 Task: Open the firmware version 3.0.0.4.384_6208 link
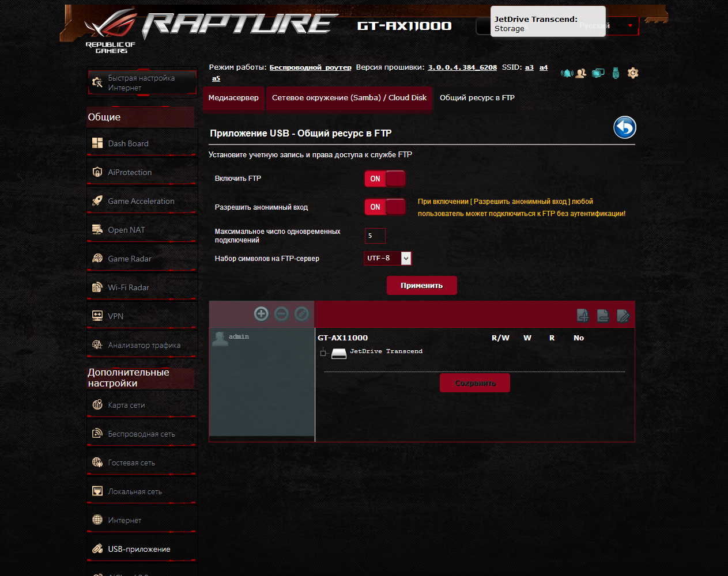[462, 67]
